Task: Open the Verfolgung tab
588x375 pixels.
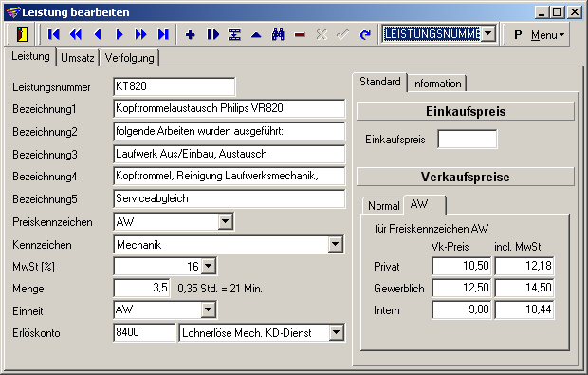Action: [129, 58]
